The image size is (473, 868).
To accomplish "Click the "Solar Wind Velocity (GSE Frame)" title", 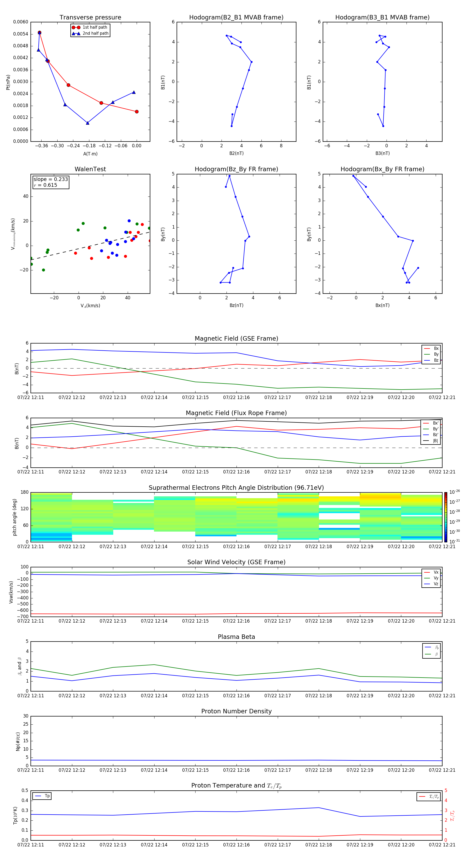I will [x=236, y=562].
